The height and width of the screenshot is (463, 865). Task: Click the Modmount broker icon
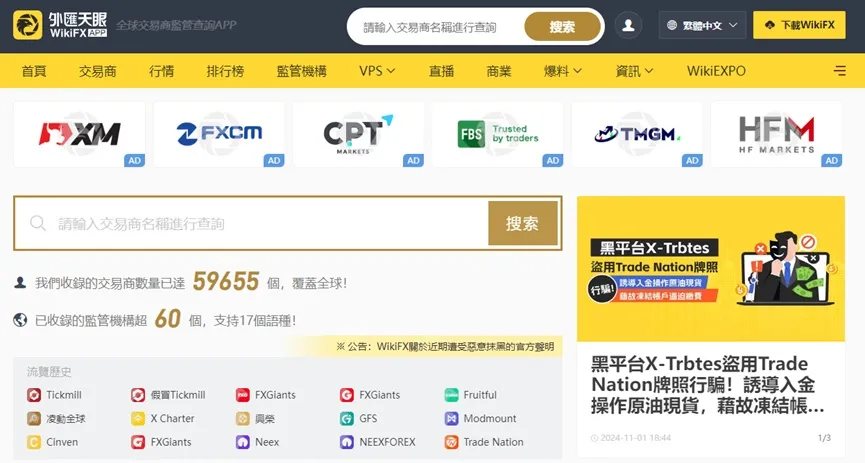pos(451,418)
